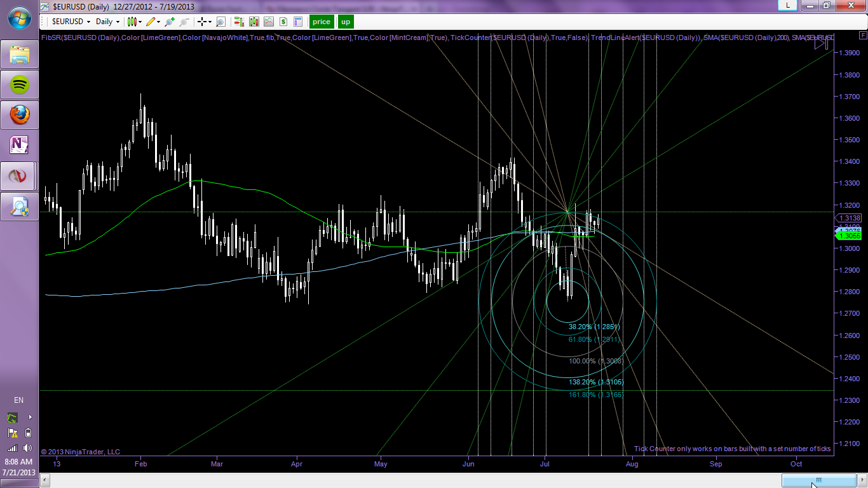Click the scrollbar right arrow
The image size is (868, 488).
pyautogui.click(x=862, y=480)
